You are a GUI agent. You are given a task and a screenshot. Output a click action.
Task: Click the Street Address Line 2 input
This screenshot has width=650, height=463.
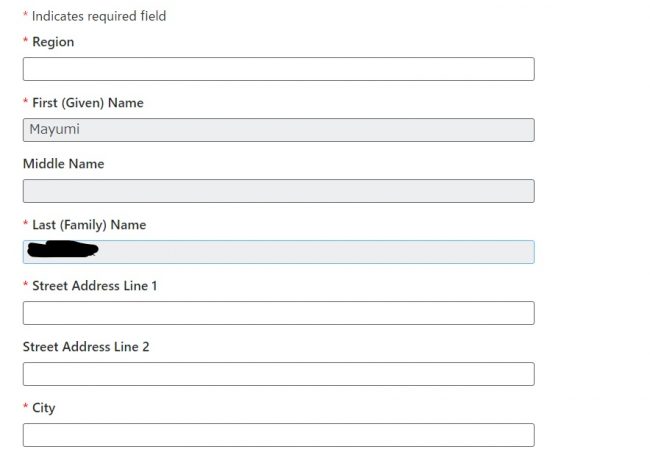coord(279,374)
